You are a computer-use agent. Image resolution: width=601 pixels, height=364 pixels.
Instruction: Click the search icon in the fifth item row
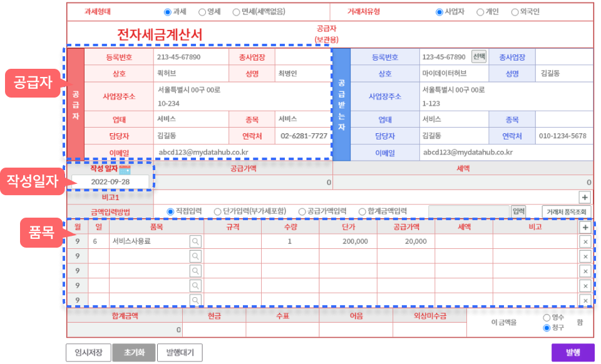tap(195, 300)
